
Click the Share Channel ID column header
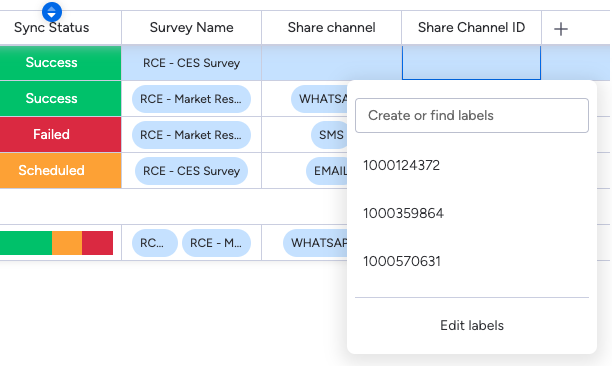pyautogui.click(x=471, y=28)
